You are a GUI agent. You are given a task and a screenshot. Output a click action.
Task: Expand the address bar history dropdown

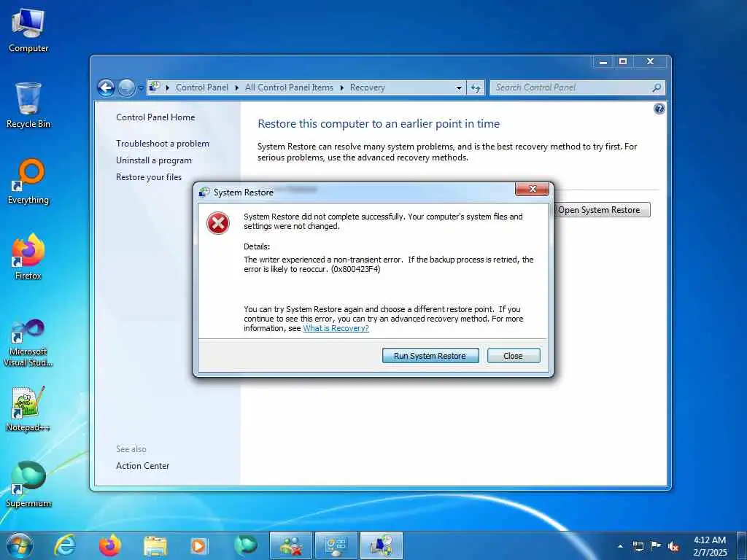tap(460, 87)
